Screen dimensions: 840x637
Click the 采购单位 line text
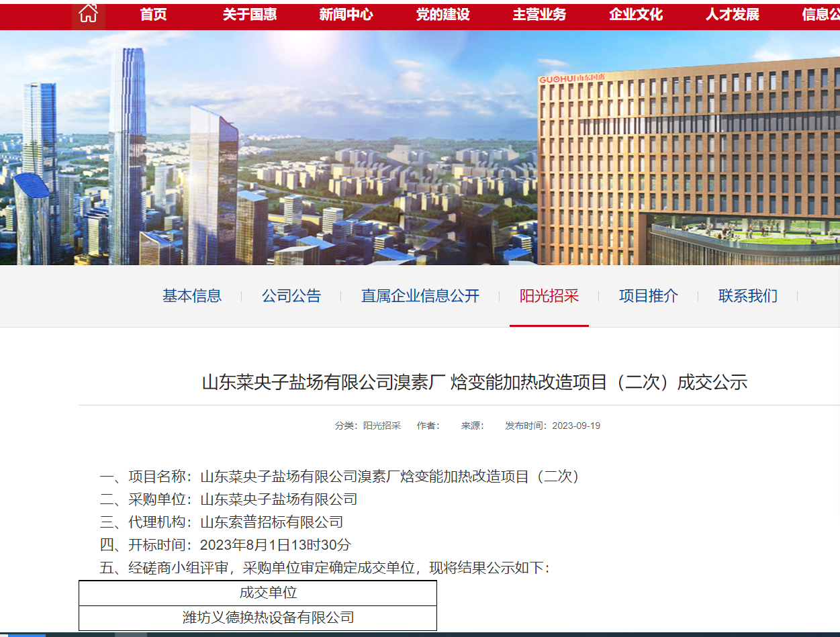tap(229, 499)
